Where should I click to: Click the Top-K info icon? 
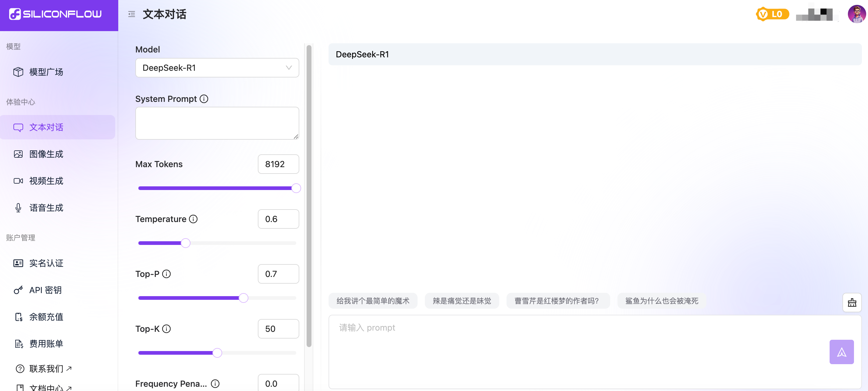[166, 329]
